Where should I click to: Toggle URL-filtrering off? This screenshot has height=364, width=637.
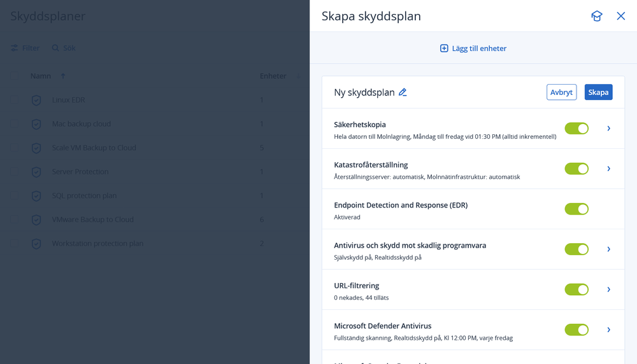click(576, 290)
